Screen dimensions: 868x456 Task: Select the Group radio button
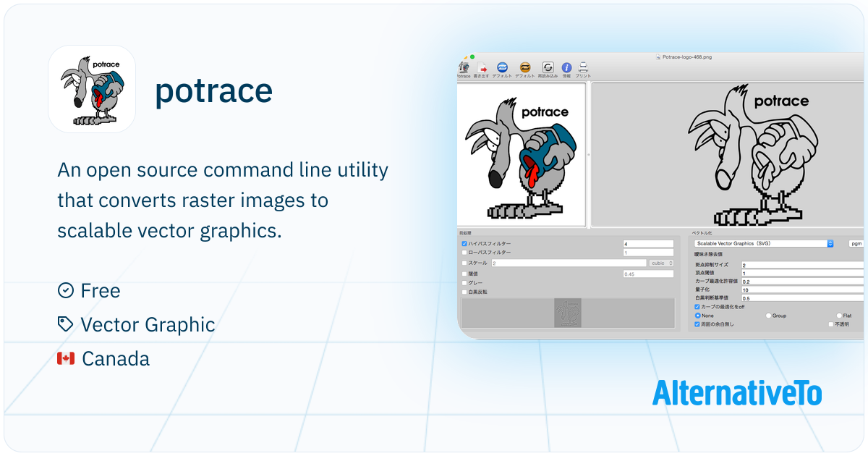click(x=768, y=316)
